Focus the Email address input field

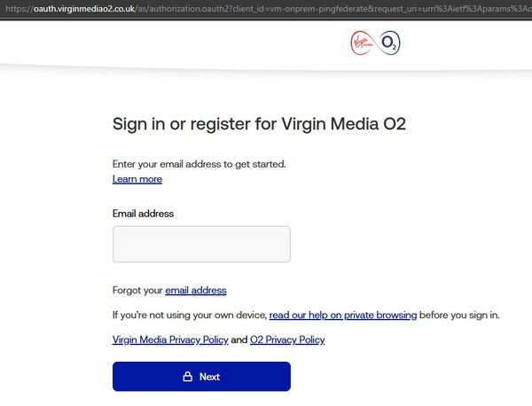tap(201, 244)
